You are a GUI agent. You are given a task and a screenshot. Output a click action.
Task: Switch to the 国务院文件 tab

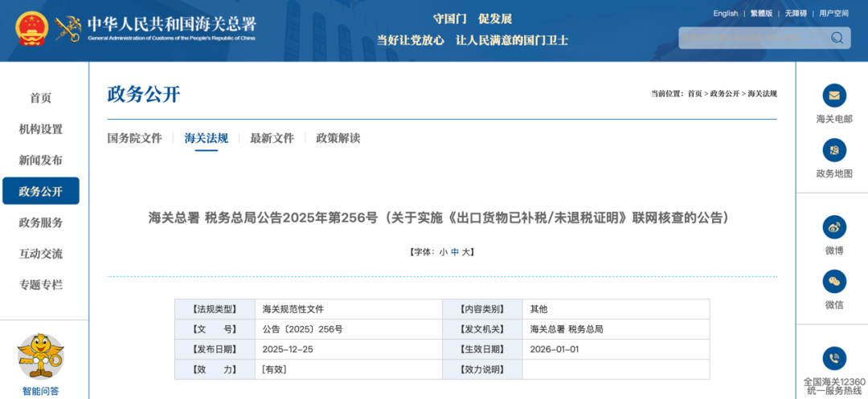[134, 138]
